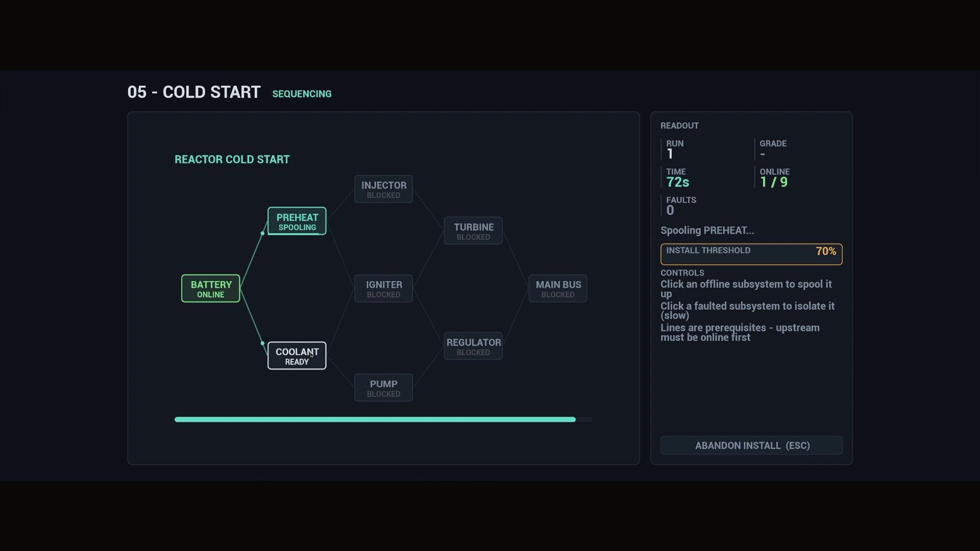Click the blocked TURBINE subsystem
Screen dimensions: 980x551
pyautogui.click(x=473, y=231)
